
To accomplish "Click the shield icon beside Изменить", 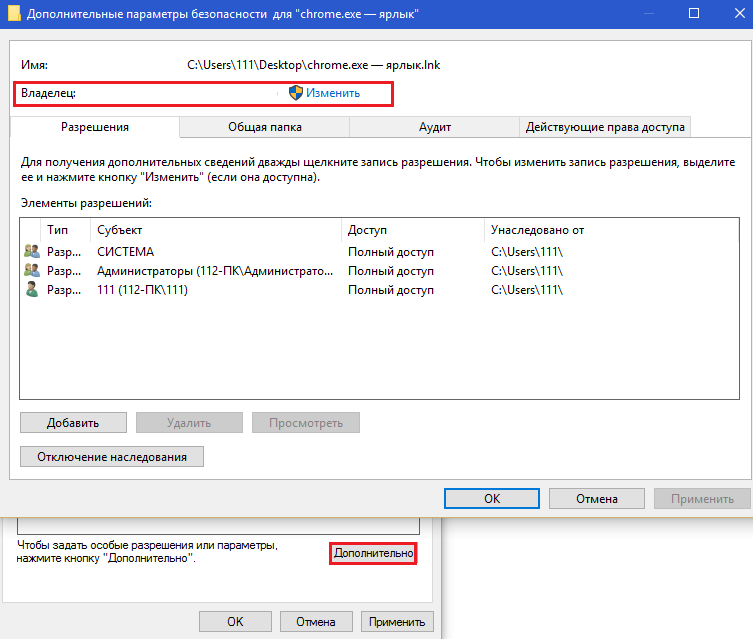I will (x=296, y=93).
